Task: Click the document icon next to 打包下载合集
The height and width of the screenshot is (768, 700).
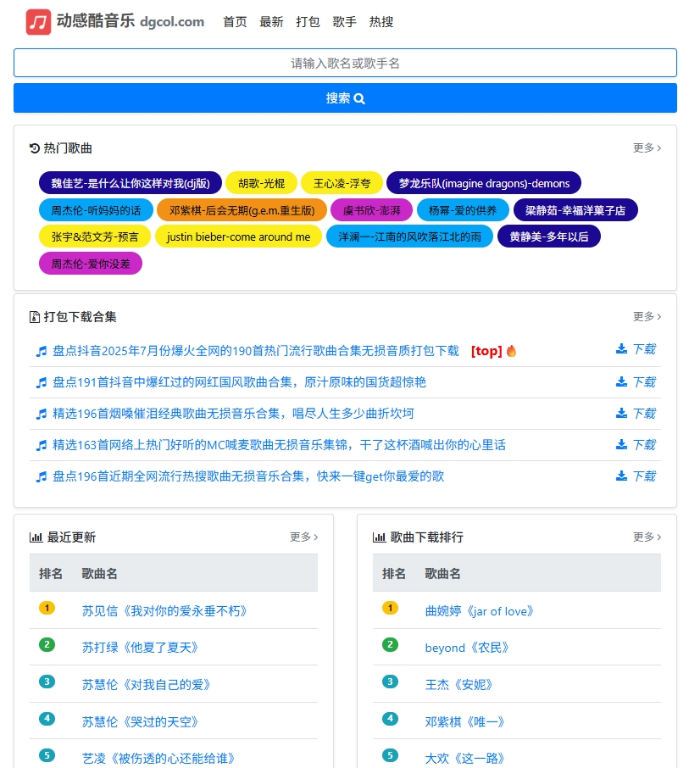Action: (x=34, y=316)
